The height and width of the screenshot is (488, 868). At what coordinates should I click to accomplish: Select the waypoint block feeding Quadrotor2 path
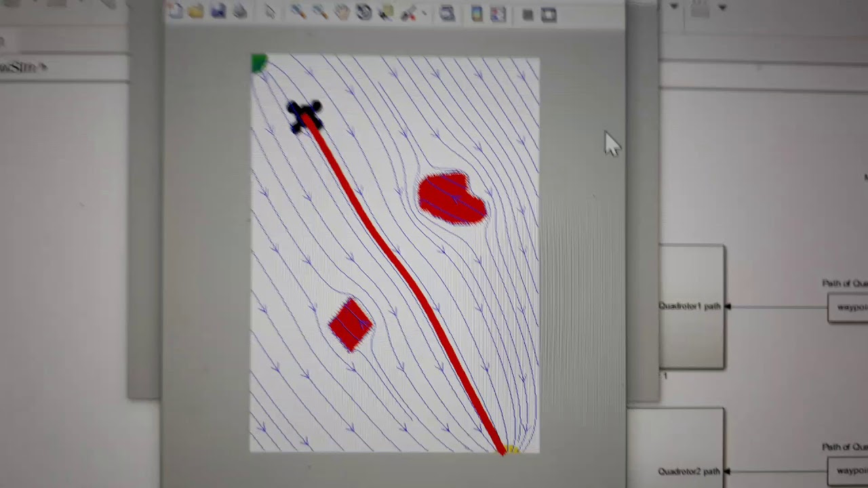coord(848,471)
